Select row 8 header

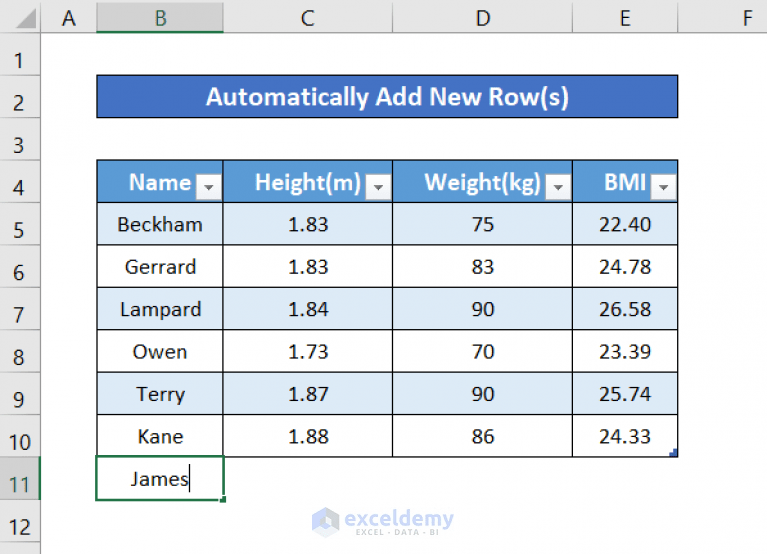coord(20,352)
